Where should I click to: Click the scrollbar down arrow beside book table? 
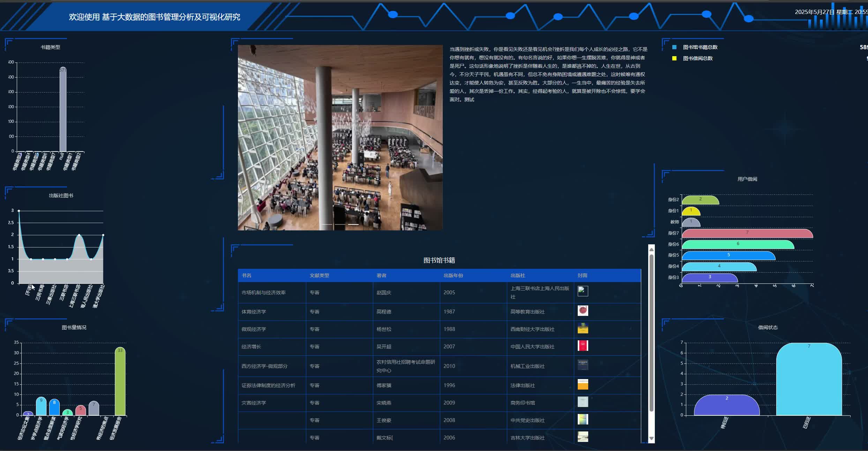pyautogui.click(x=651, y=438)
